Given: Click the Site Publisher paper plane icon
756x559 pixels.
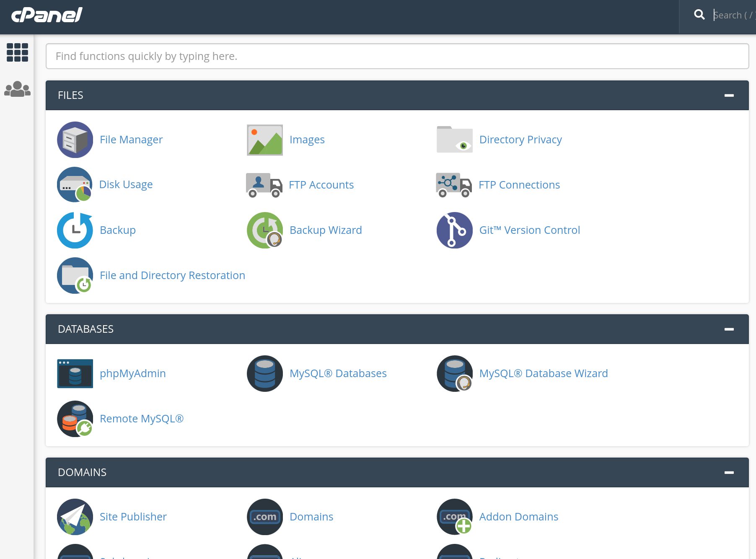Looking at the screenshot, I should pos(75,517).
